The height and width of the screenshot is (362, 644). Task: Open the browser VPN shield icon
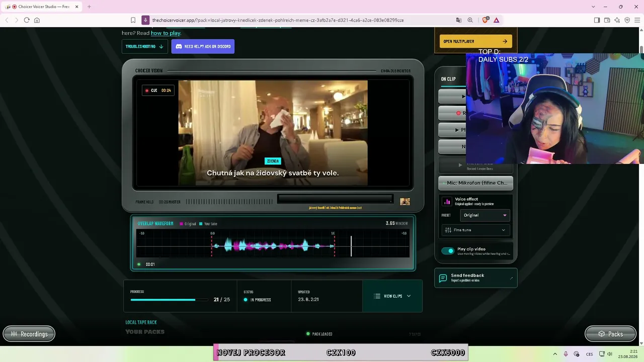pos(627,20)
